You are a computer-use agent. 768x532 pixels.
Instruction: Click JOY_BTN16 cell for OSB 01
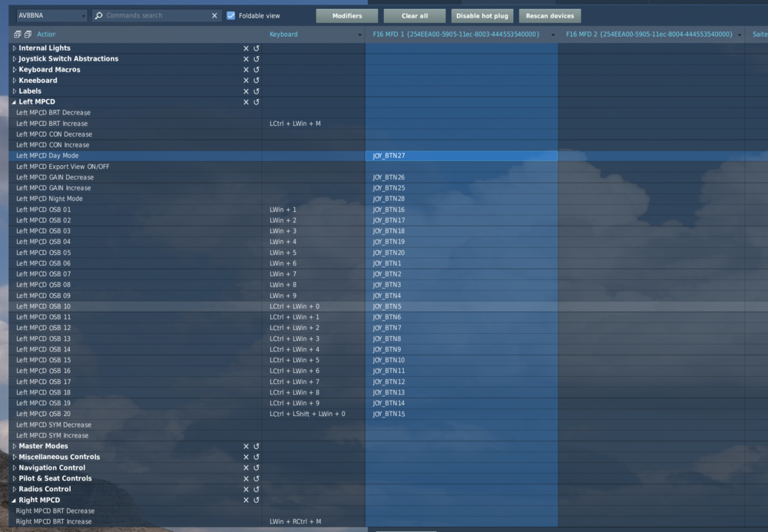[x=462, y=210]
